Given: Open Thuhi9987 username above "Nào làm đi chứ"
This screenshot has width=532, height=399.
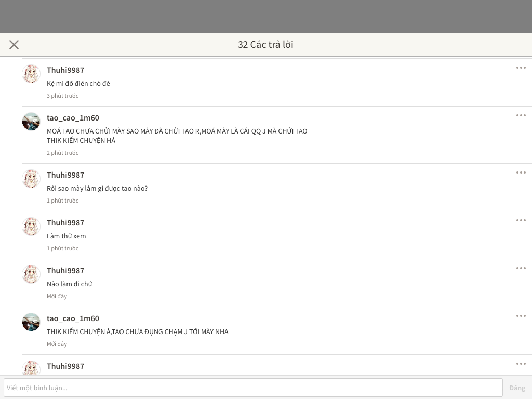Looking at the screenshot, I should (x=65, y=271).
